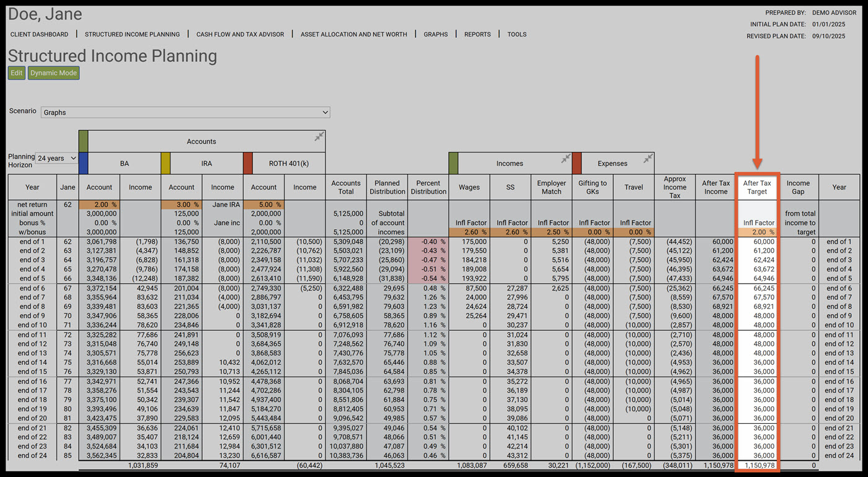868x477 pixels.
Task: Open the Graphs menu item
Action: (436, 34)
